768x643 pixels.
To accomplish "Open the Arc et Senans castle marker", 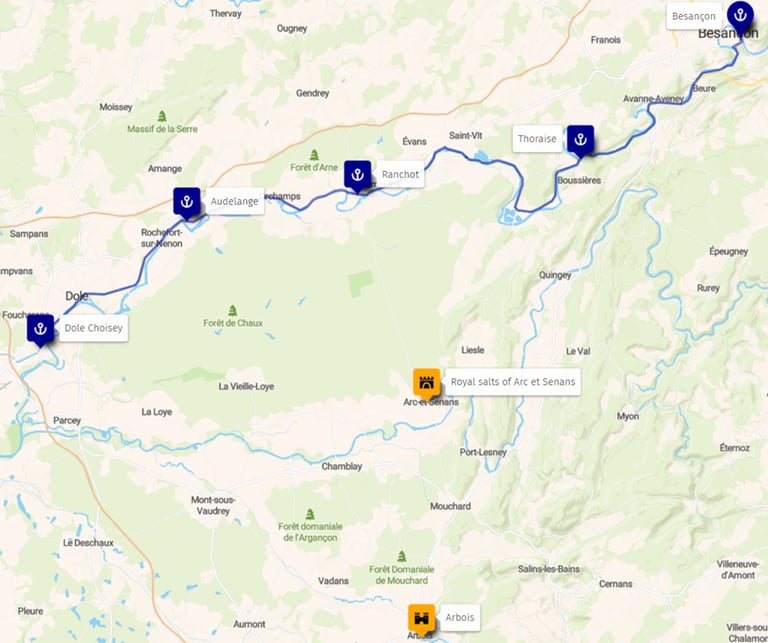I will (x=427, y=383).
